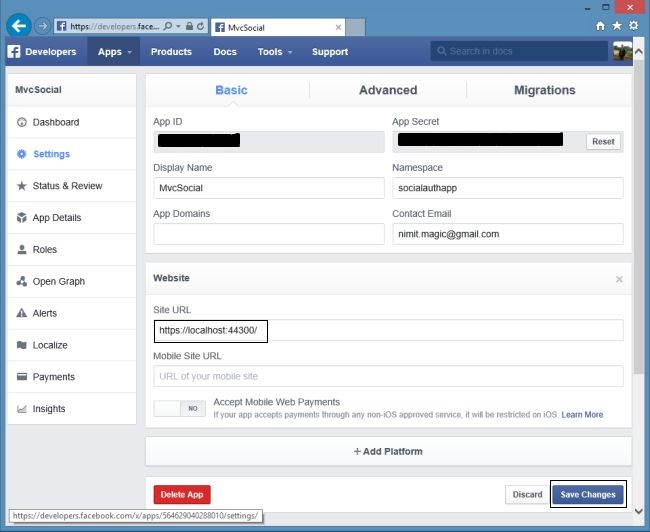The image size is (650, 532).
Task: Click the Status & Review star icon
Action: point(22,186)
